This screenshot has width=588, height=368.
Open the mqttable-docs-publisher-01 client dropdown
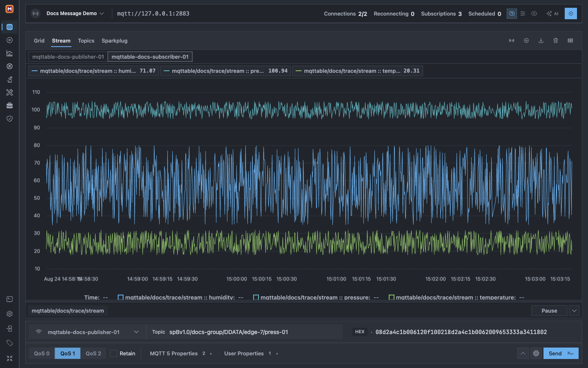click(88, 332)
